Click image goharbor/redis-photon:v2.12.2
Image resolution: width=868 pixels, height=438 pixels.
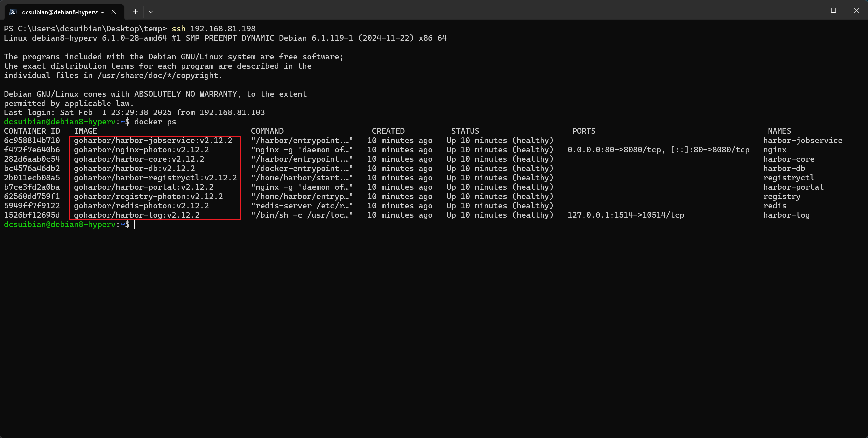141,206
